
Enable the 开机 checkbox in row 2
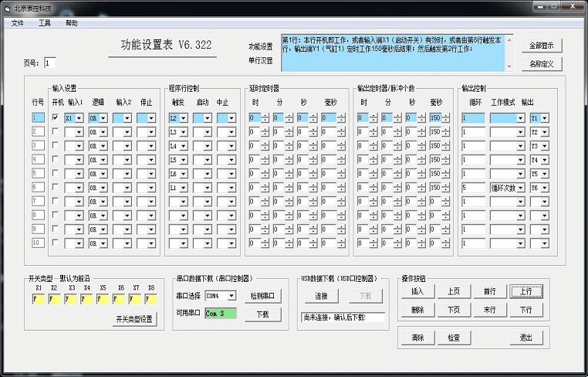(56, 131)
